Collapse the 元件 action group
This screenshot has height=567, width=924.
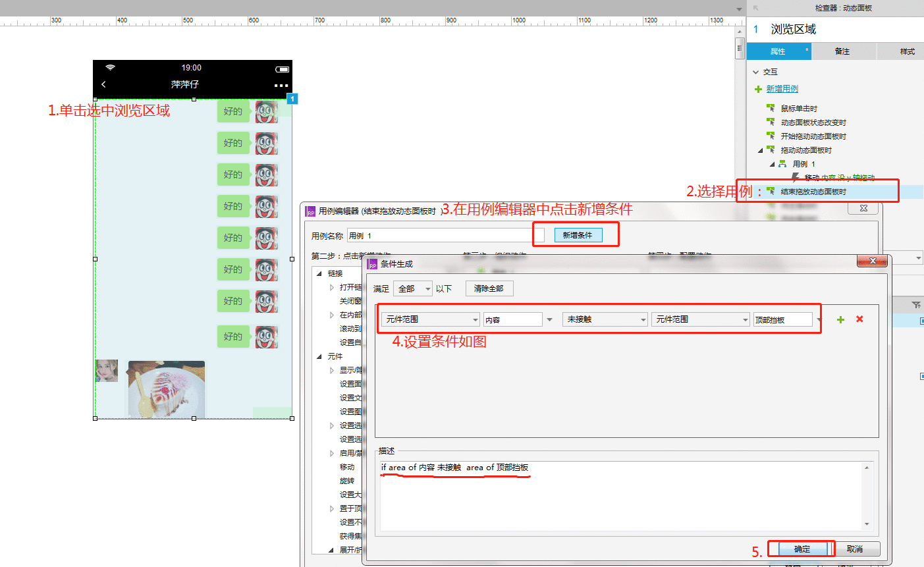[x=319, y=356]
